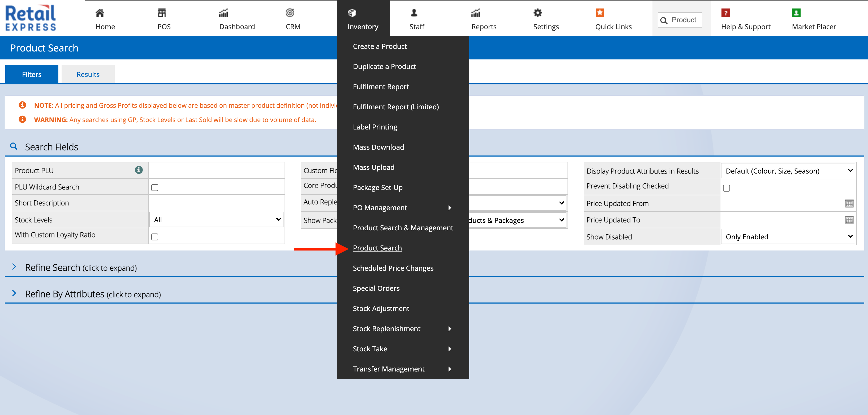Click the Retail Express logo
Image resolution: width=868 pixels, height=415 pixels.
(31, 18)
